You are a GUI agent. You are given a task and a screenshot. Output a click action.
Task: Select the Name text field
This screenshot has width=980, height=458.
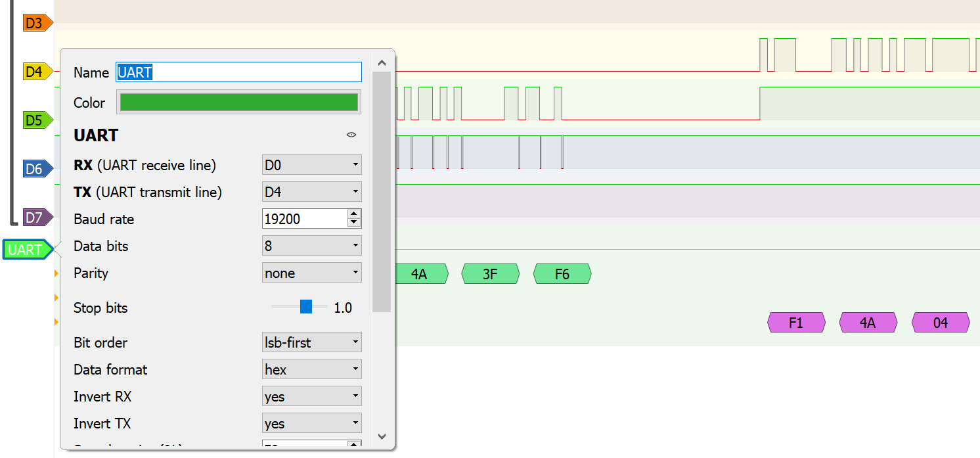tap(238, 72)
